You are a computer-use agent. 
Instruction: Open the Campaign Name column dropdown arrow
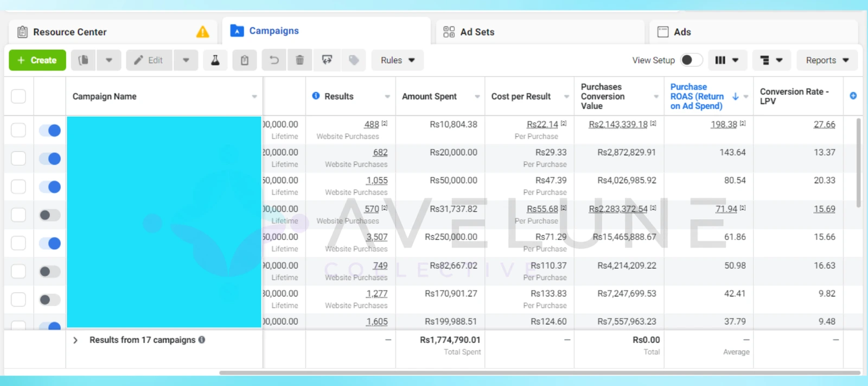254,97
